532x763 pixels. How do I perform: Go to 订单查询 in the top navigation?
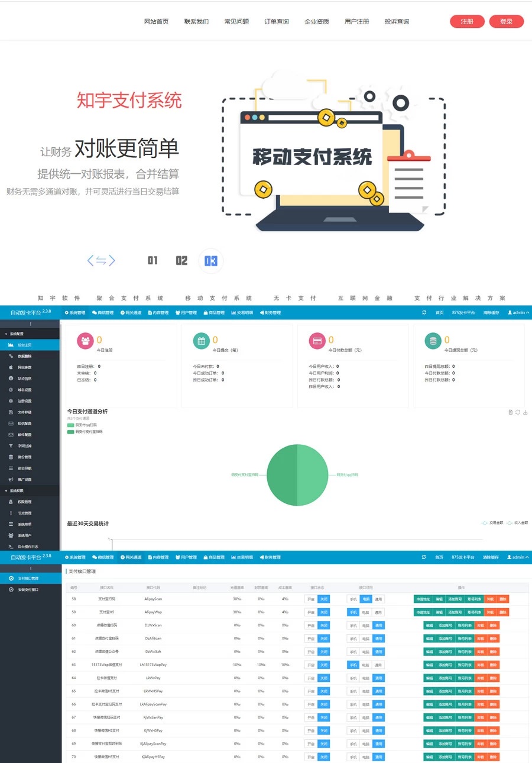[277, 22]
